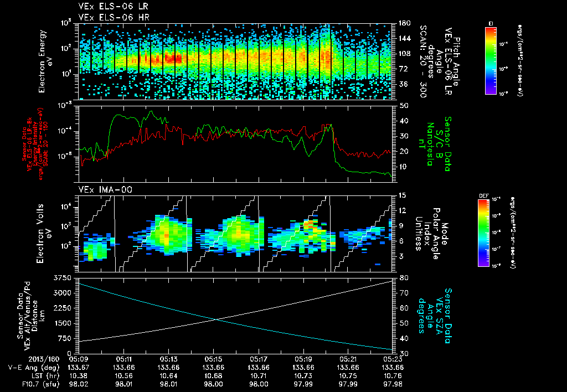
Task: Click the 180 degrees pitch angle tick
Action: 404,23
